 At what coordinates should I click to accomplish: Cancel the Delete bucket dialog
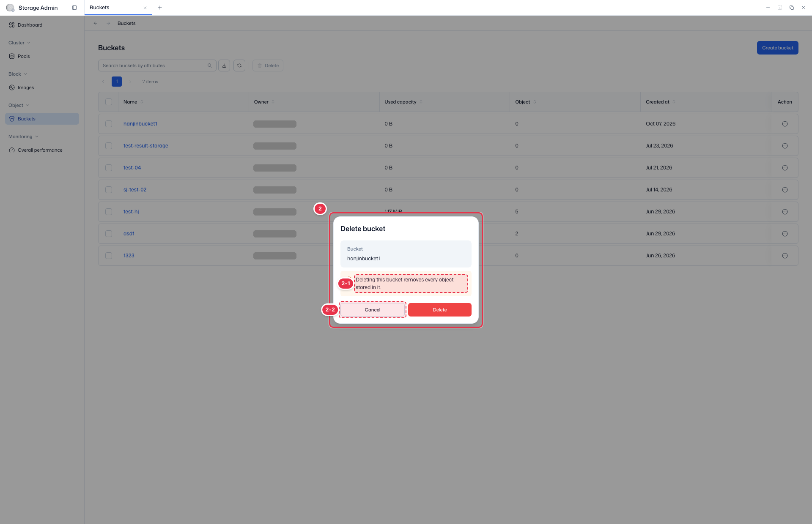pyautogui.click(x=372, y=310)
